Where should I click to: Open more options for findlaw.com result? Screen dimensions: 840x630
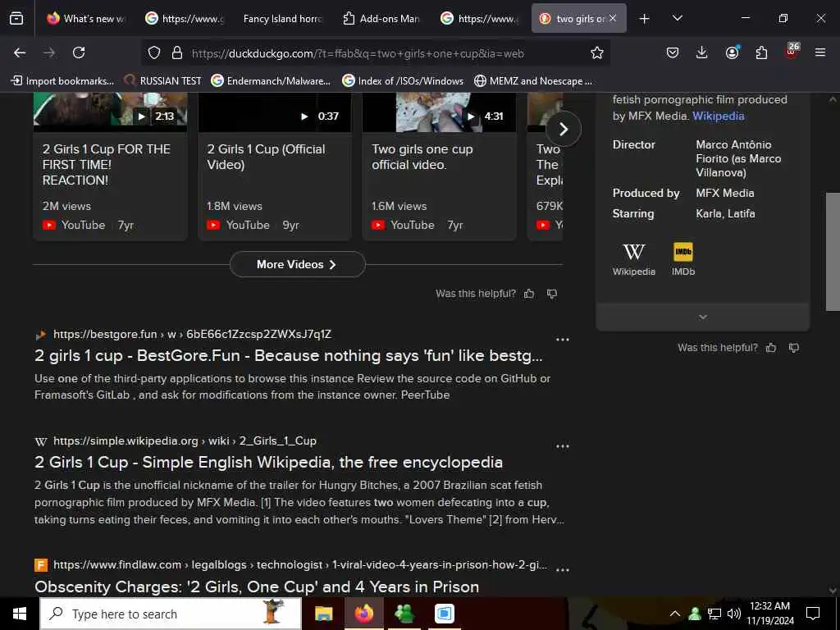point(563,569)
